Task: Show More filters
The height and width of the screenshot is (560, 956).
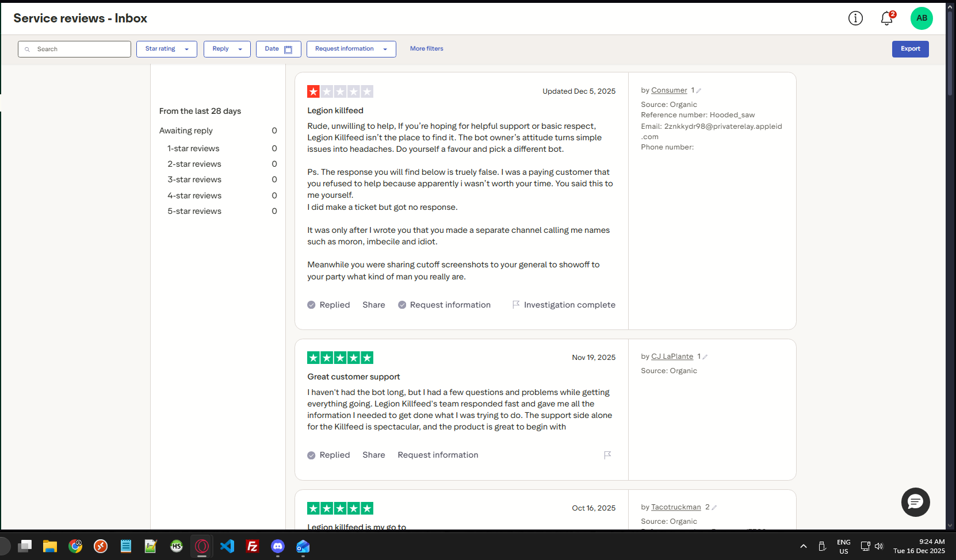Action: pyautogui.click(x=427, y=49)
